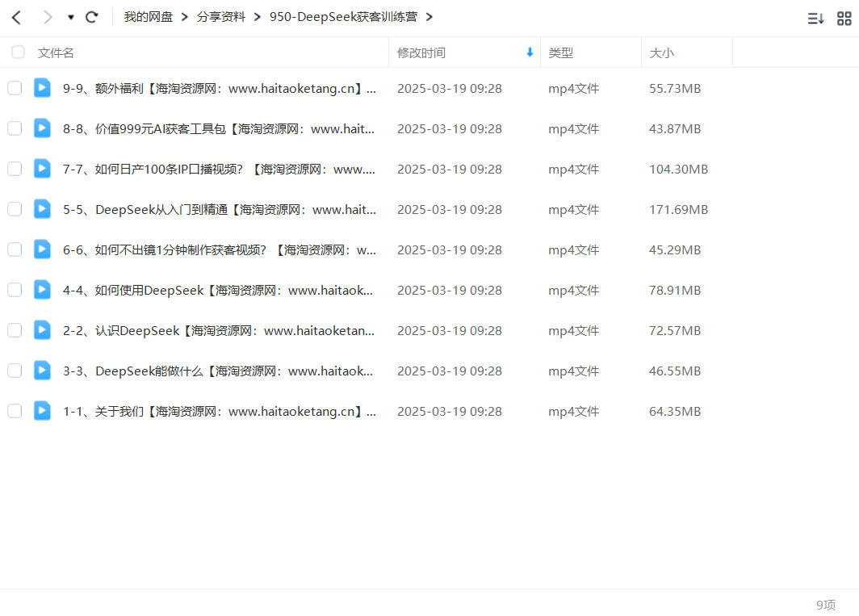The image size is (859, 616).
Task: Click video icon of 9-9、额外福利
Action: pyautogui.click(x=42, y=88)
